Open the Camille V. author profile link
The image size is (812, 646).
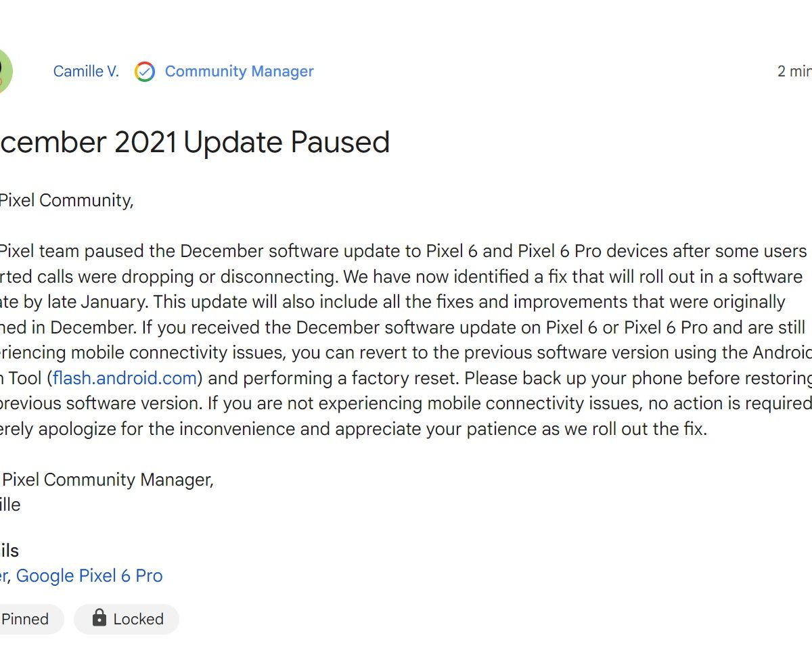[86, 72]
